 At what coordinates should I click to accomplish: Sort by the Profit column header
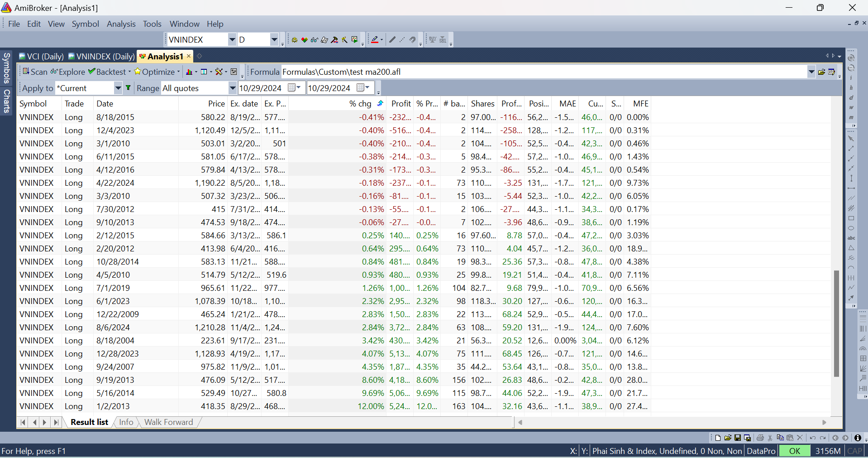point(401,104)
